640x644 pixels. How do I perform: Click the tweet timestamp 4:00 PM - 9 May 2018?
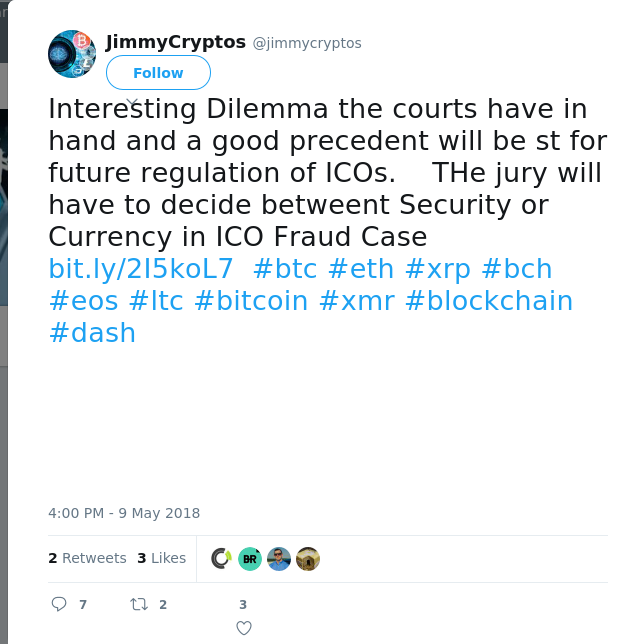[x=124, y=513]
